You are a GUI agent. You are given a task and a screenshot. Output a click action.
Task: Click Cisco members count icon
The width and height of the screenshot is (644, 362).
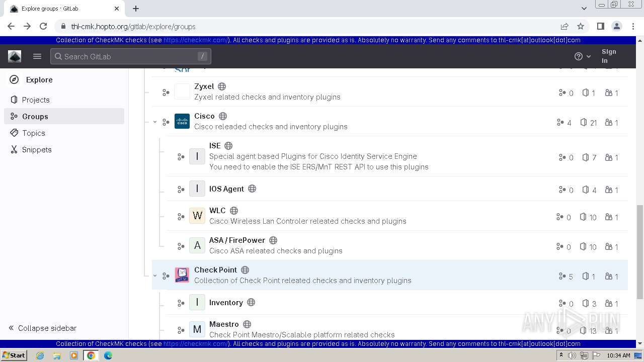[x=609, y=122]
